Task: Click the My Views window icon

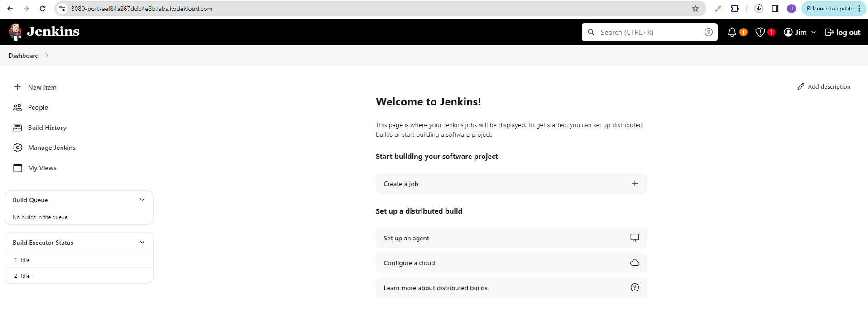Action: tap(18, 168)
